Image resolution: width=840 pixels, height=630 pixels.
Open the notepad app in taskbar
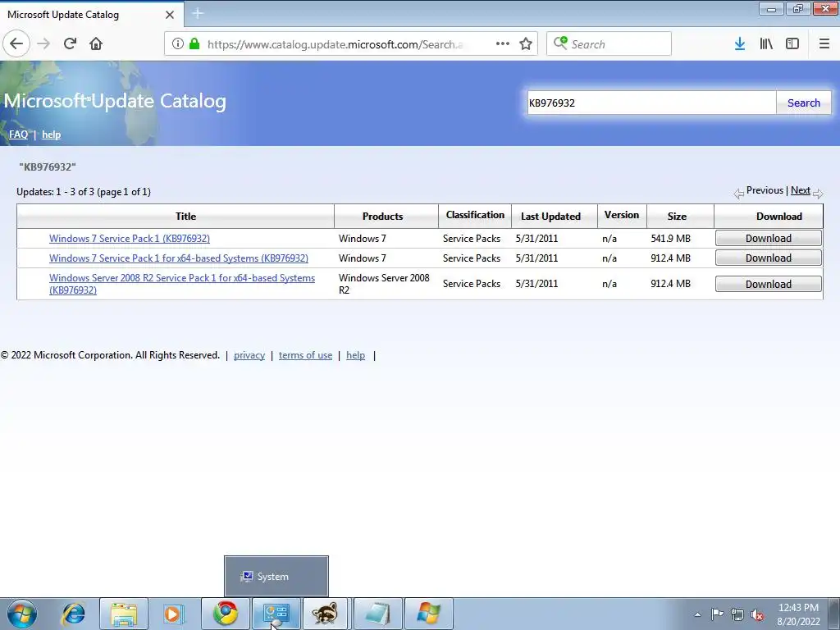coord(377,614)
